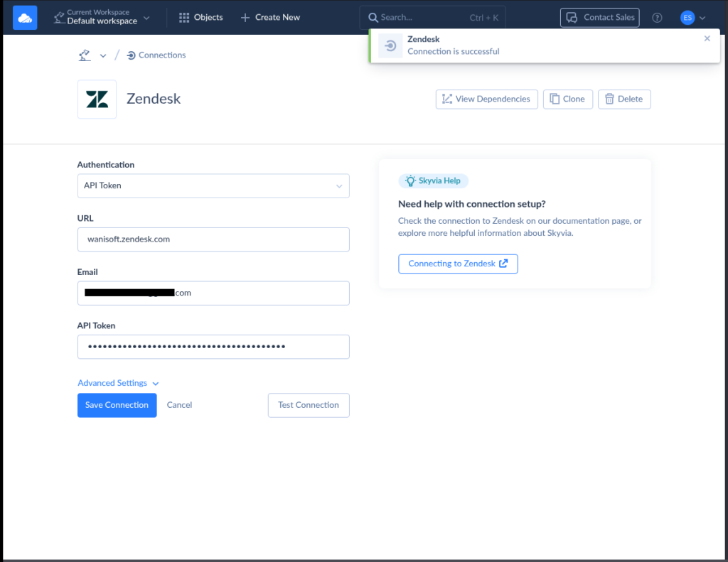Click the Zendesk connection title text
Image resolution: width=728 pixels, height=562 pixels.
click(154, 99)
